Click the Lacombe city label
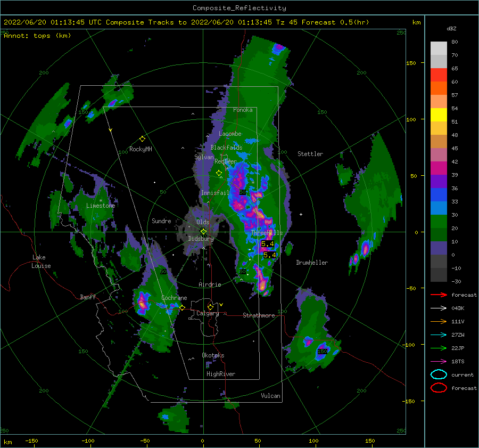The width and height of the screenshot is (479, 448). pyautogui.click(x=230, y=134)
